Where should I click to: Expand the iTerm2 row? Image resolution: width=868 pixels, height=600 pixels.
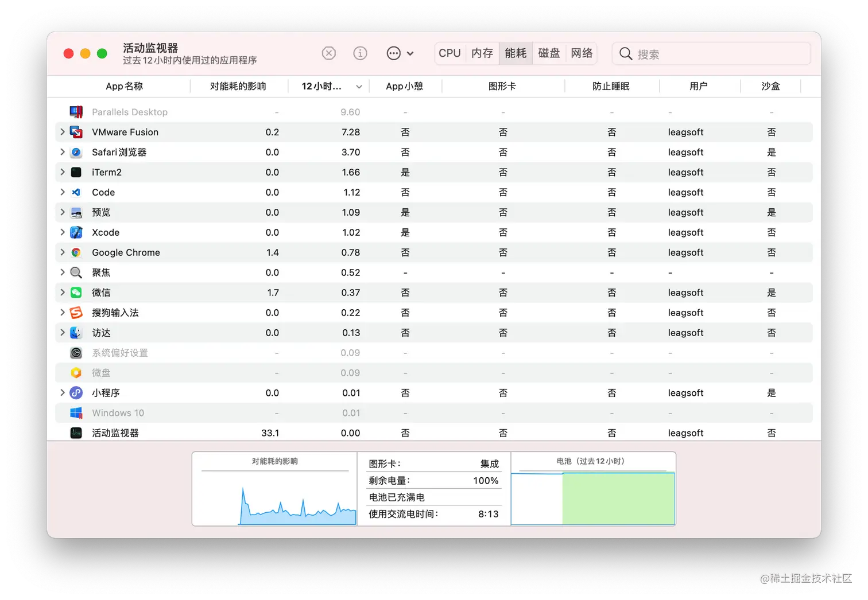point(62,172)
